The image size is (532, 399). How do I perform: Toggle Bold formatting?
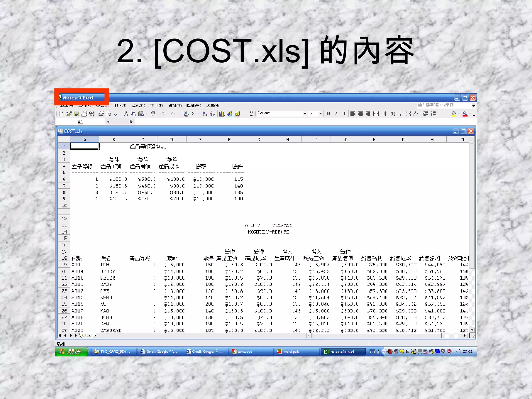coord(329,114)
